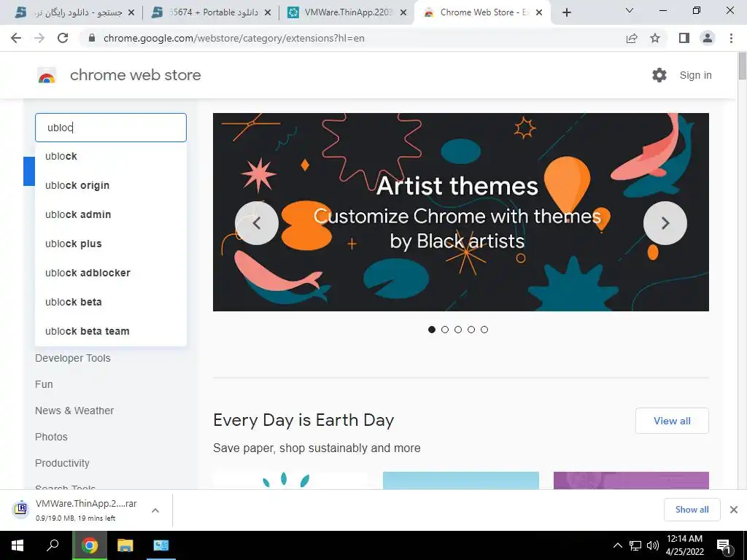Open the volume tray icon
Viewport: 747px width, 560px height.
[x=653, y=545]
